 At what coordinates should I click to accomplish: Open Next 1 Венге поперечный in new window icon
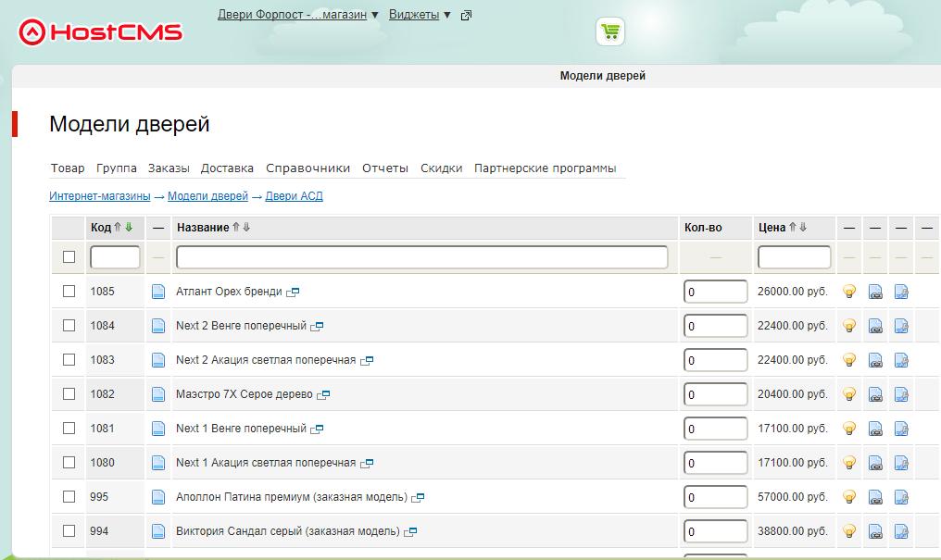317,429
